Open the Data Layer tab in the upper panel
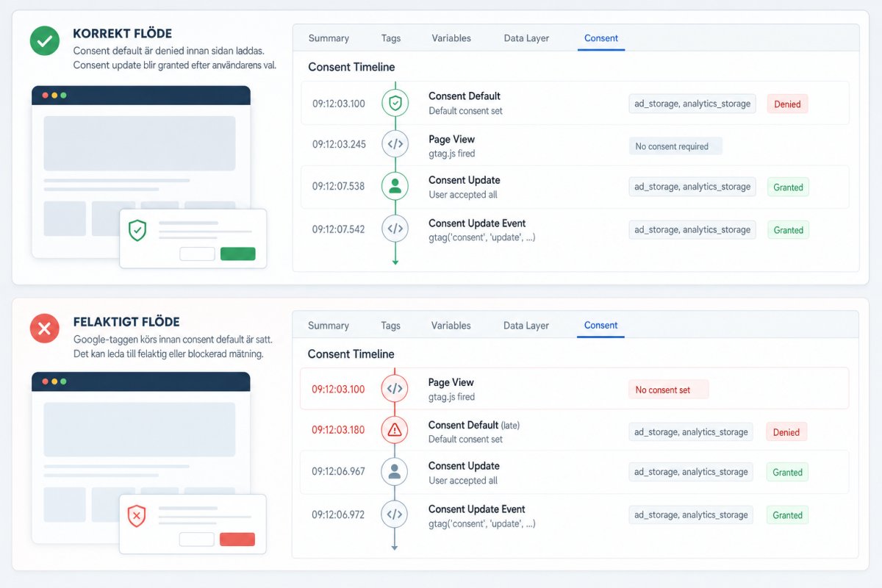Image resolution: width=882 pixels, height=588 pixels. tap(526, 38)
